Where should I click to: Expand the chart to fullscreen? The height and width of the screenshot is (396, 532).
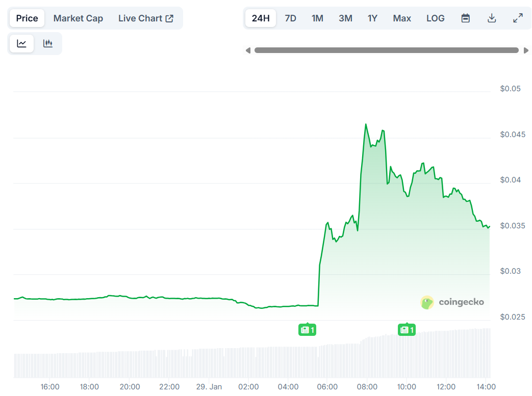pos(518,18)
